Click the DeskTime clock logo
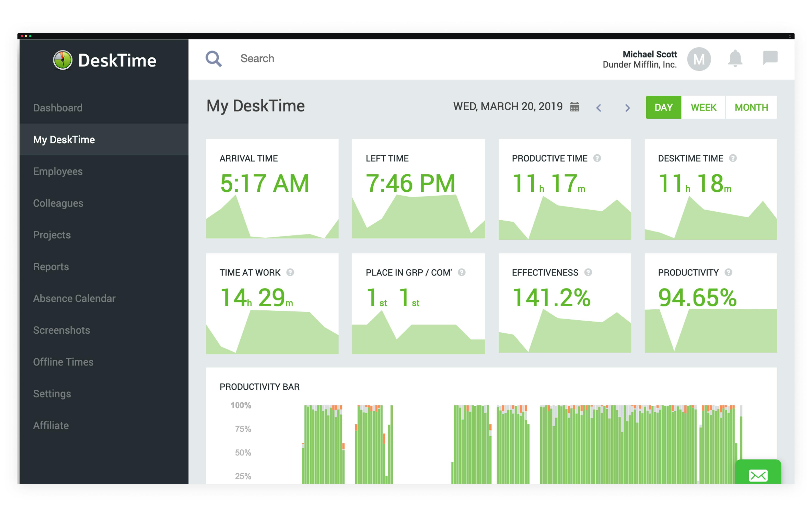 (63, 60)
